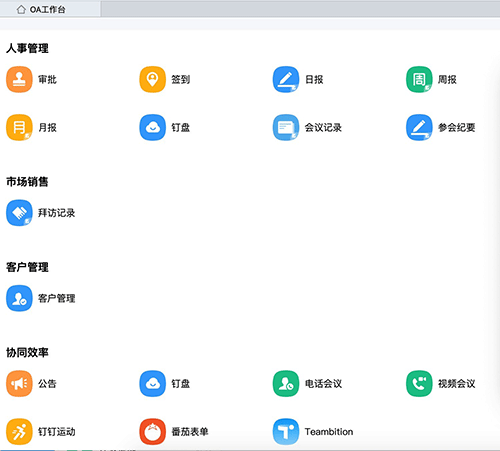Launch the Teambition app icon
The height and width of the screenshot is (451, 500).
(286, 431)
